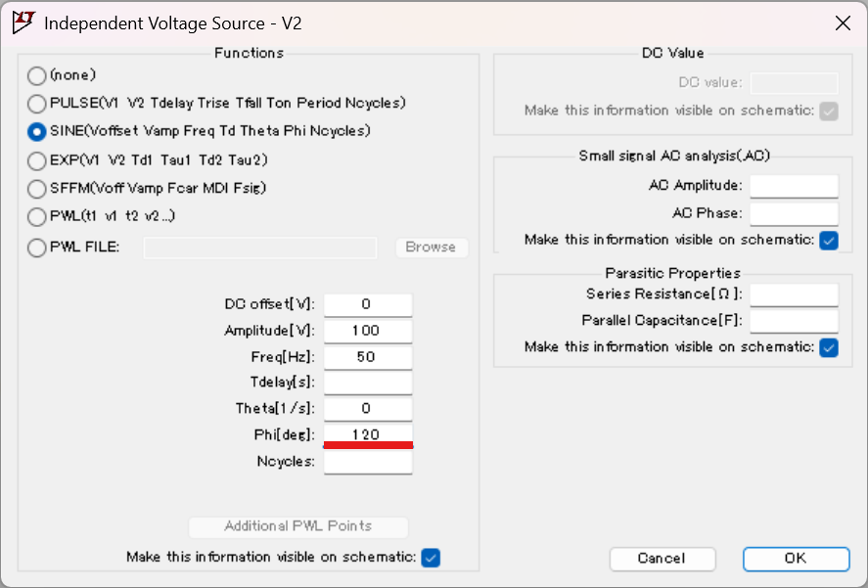This screenshot has width=868, height=588.
Task: Choose the PWL(t1 v1 t2 v2...) option
Action: click(x=36, y=216)
